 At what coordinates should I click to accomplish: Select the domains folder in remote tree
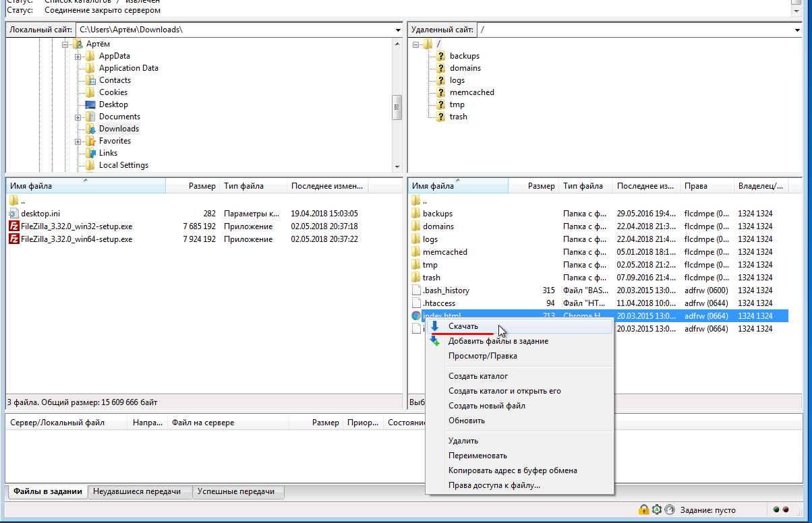point(465,68)
